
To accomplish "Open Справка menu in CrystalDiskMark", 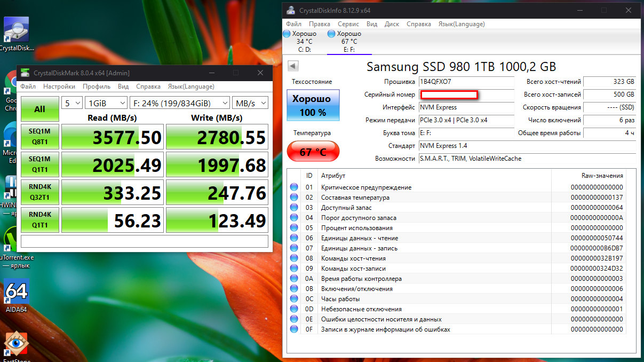I will coord(148,86).
